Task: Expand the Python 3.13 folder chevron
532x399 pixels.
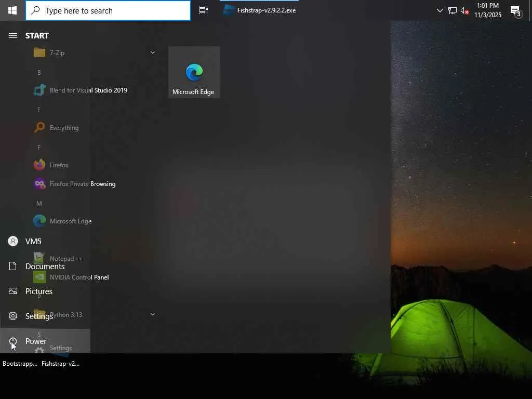Action: tap(153, 314)
